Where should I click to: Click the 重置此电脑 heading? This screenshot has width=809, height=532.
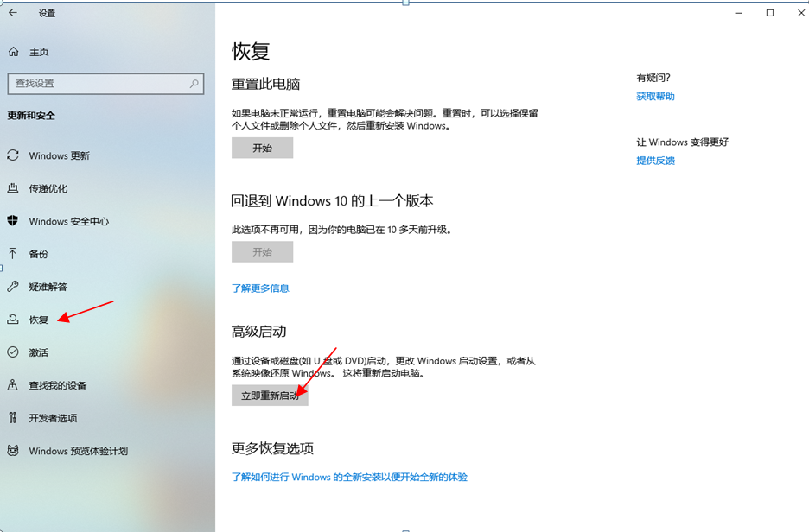265,84
